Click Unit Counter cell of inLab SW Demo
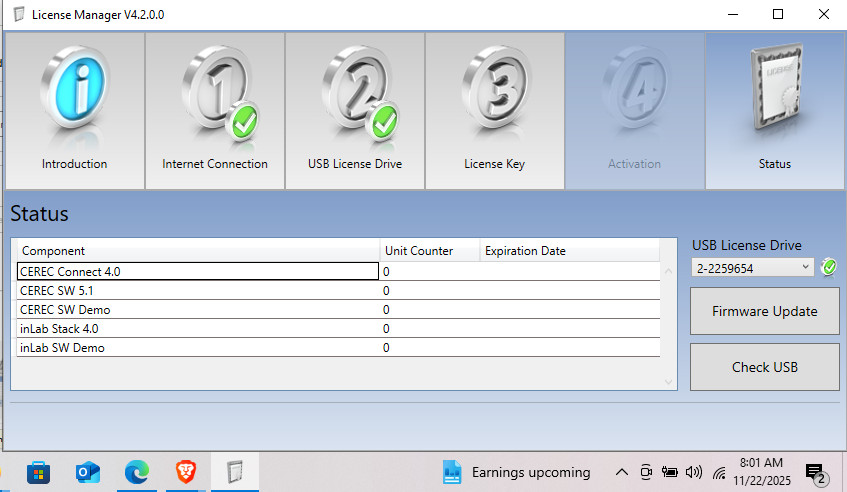The image size is (847, 492). click(430, 347)
